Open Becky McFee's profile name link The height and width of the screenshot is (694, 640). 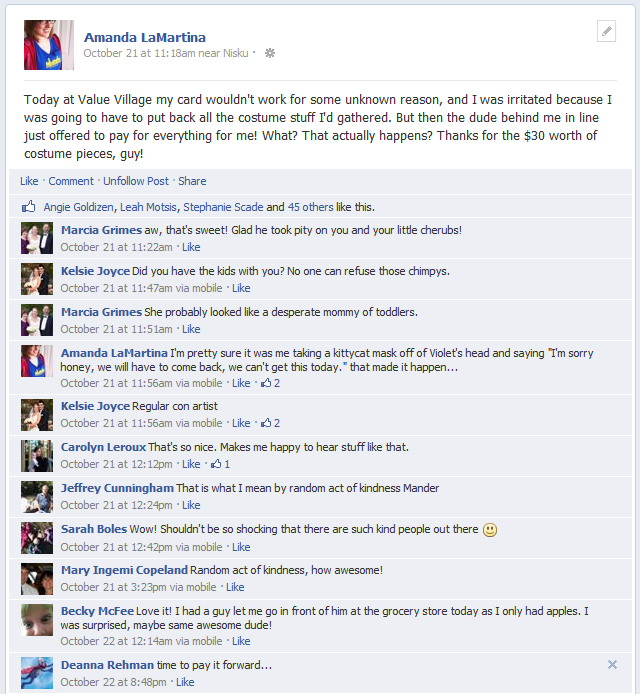[97, 611]
